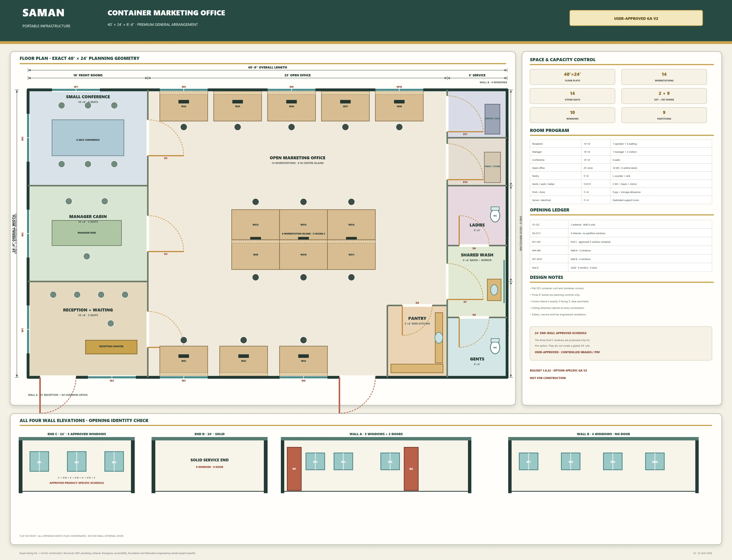Click window W1 in End C elevation
The image size is (732, 560).
coord(39,462)
